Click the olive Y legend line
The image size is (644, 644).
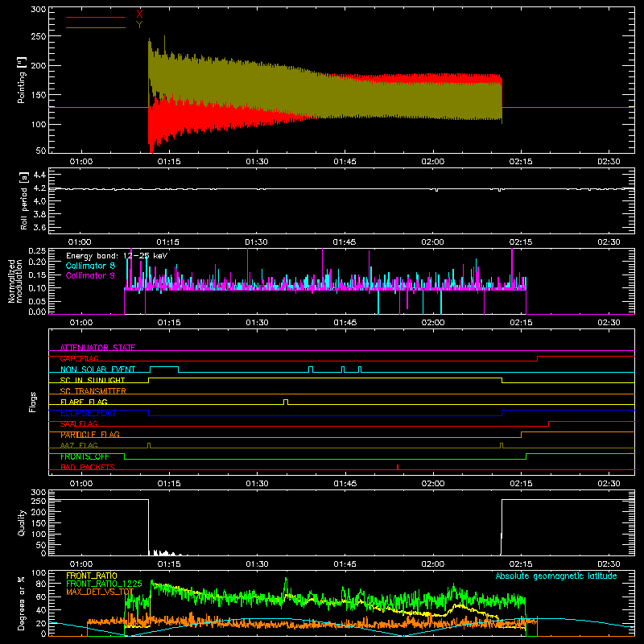(96, 27)
